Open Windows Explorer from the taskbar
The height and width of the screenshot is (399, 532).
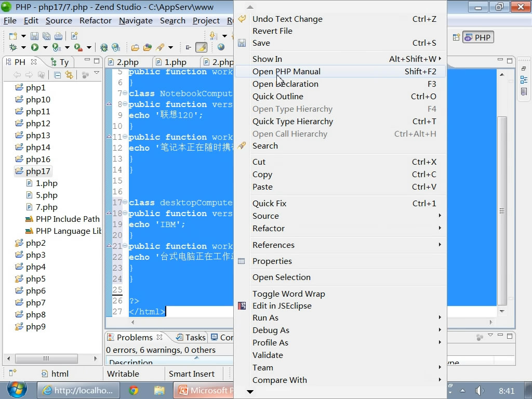click(x=159, y=391)
